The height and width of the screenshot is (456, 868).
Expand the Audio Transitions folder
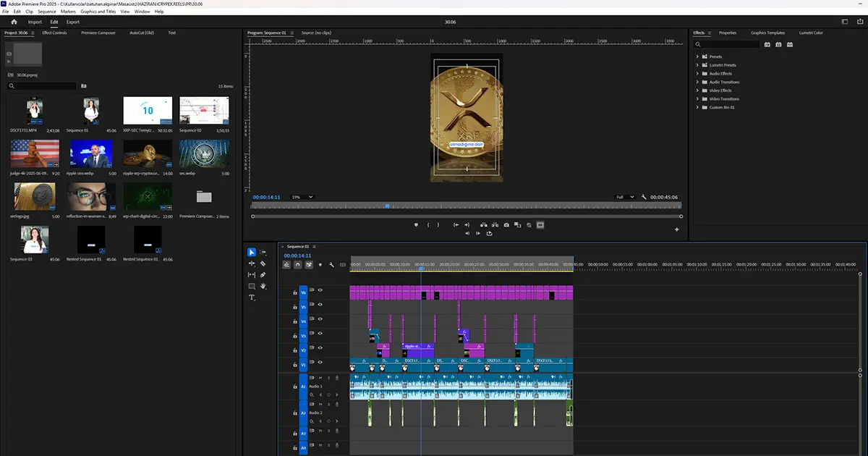point(698,82)
